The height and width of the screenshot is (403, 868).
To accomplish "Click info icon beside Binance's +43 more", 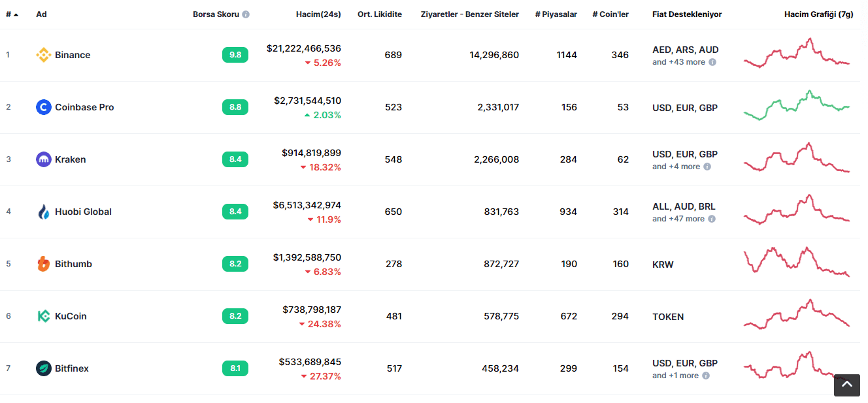I will coord(712,62).
